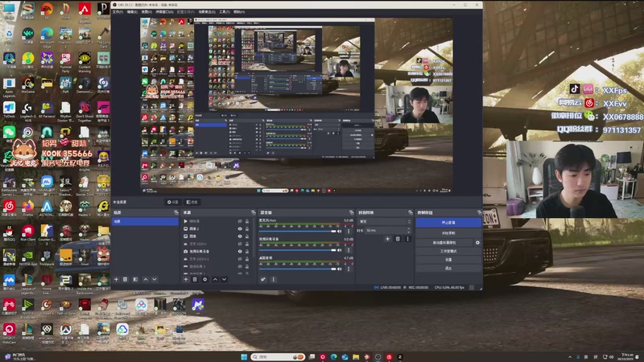Open Microsoft Edge desktop shortcut
This screenshot has width=644, height=362.
(x=47, y=36)
